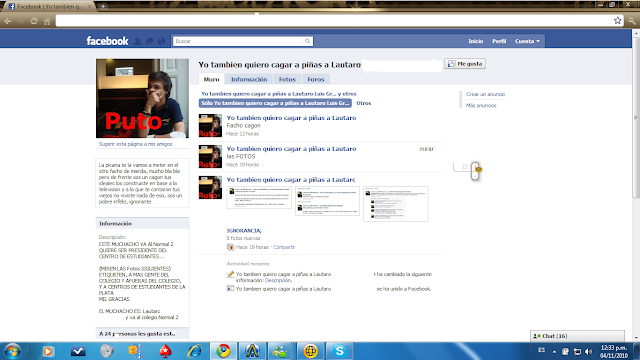Click the browser Forward arrow

[x=21, y=21]
